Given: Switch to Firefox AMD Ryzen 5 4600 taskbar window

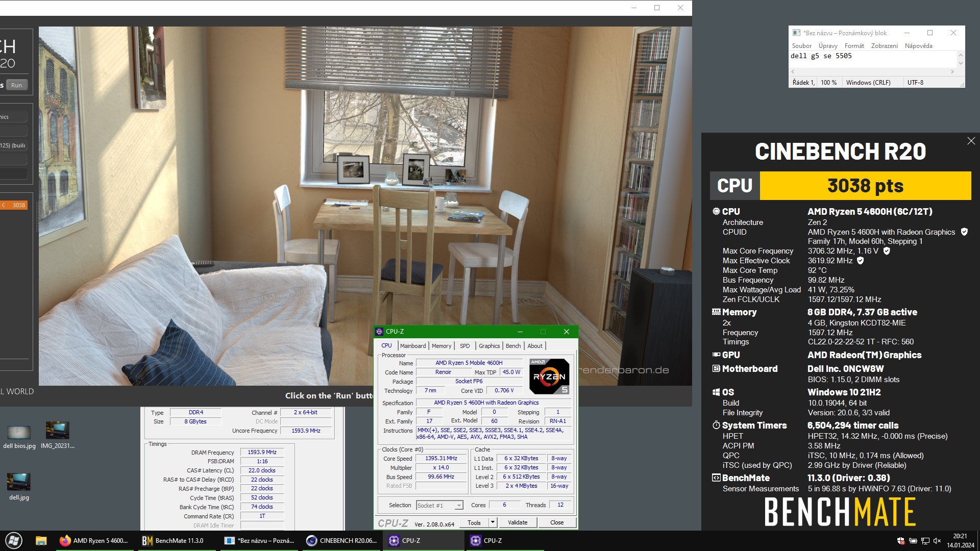Looking at the screenshot, I should [x=94, y=541].
